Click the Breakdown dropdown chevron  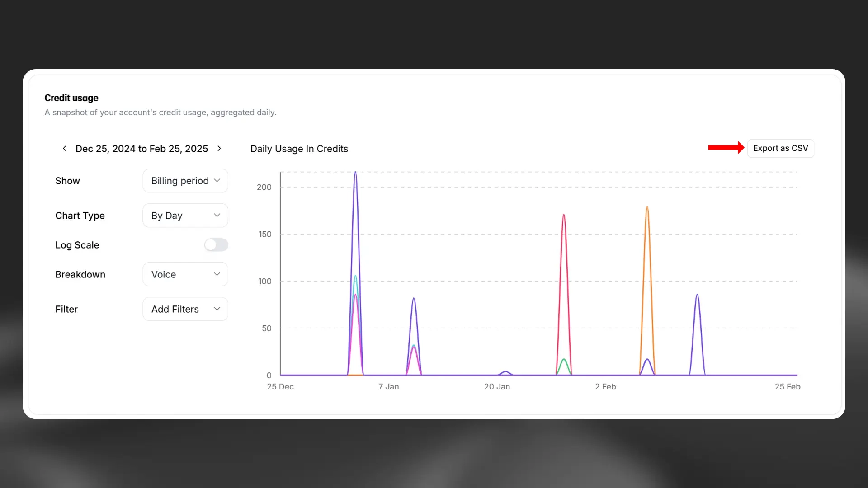(x=217, y=274)
